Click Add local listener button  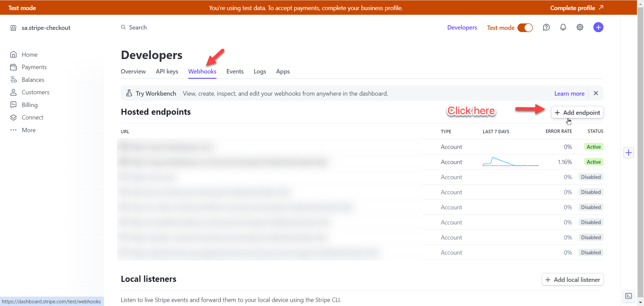(573, 280)
